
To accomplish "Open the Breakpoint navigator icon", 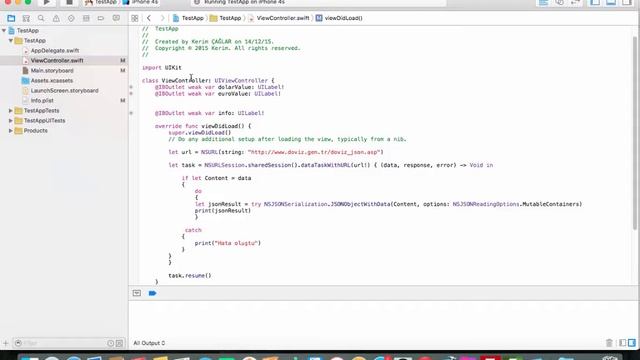I will (x=101, y=18).
